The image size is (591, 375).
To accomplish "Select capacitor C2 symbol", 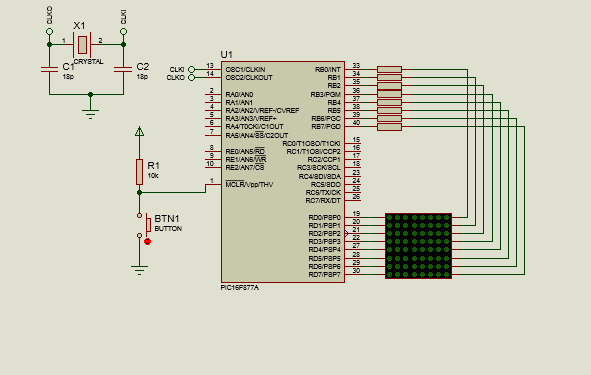I will click(x=123, y=69).
